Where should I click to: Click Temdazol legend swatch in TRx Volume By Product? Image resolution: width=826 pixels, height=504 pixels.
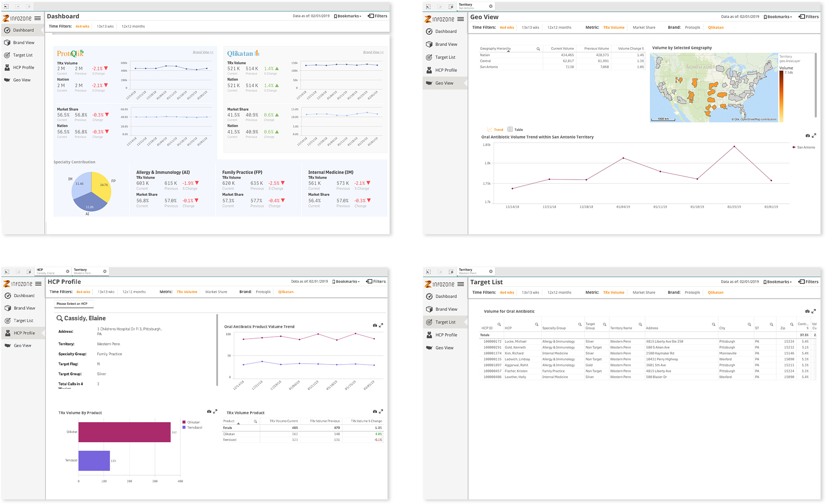(x=184, y=428)
